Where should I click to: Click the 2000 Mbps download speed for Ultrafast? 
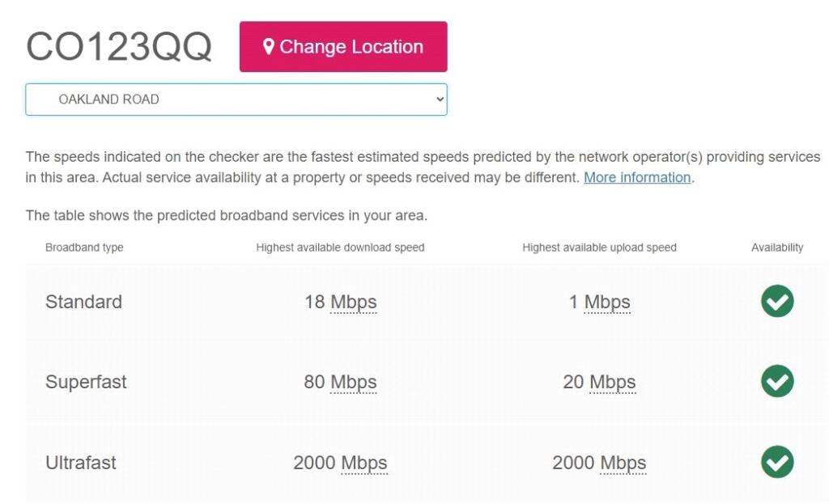pyautogui.click(x=340, y=462)
